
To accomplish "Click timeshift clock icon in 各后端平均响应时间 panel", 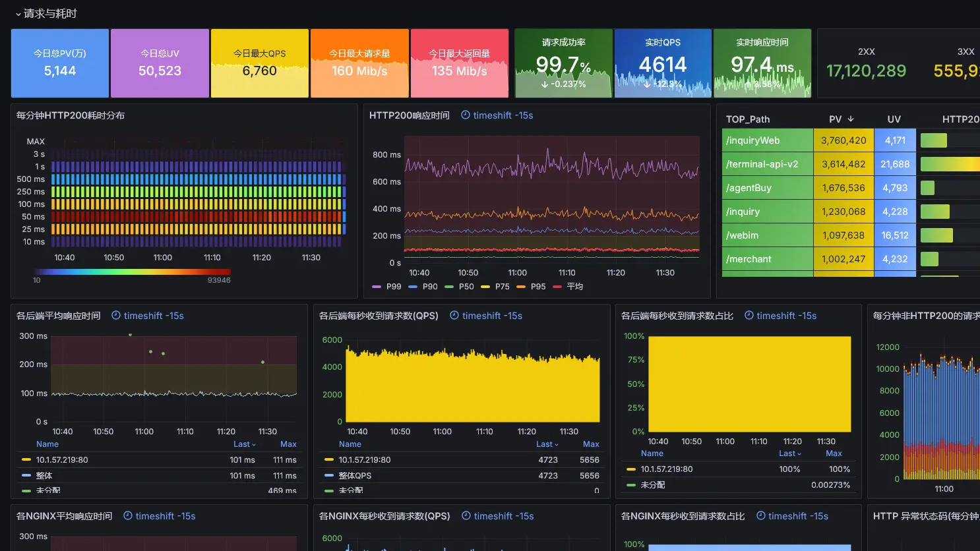I will [116, 316].
